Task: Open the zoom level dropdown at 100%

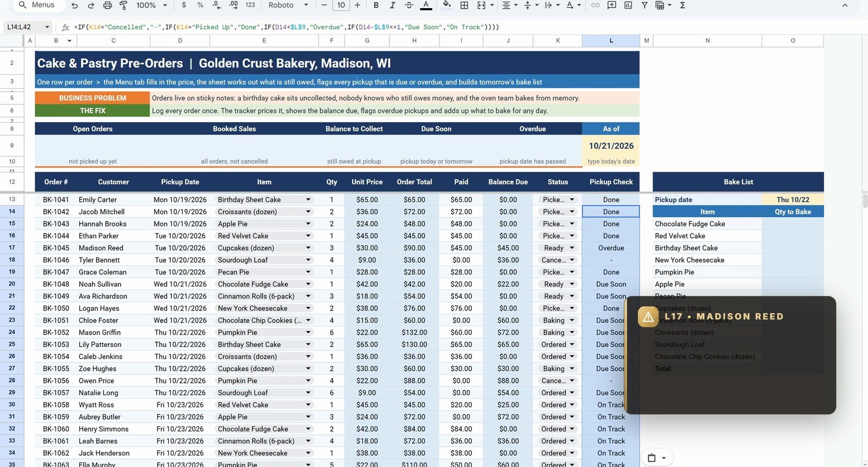Action: [151, 5]
